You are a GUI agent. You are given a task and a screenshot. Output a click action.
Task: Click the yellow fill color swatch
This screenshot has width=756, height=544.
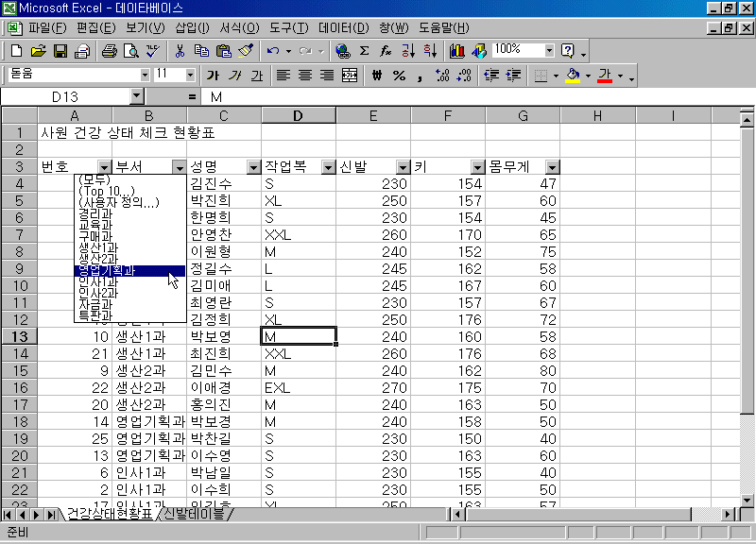pos(572,76)
